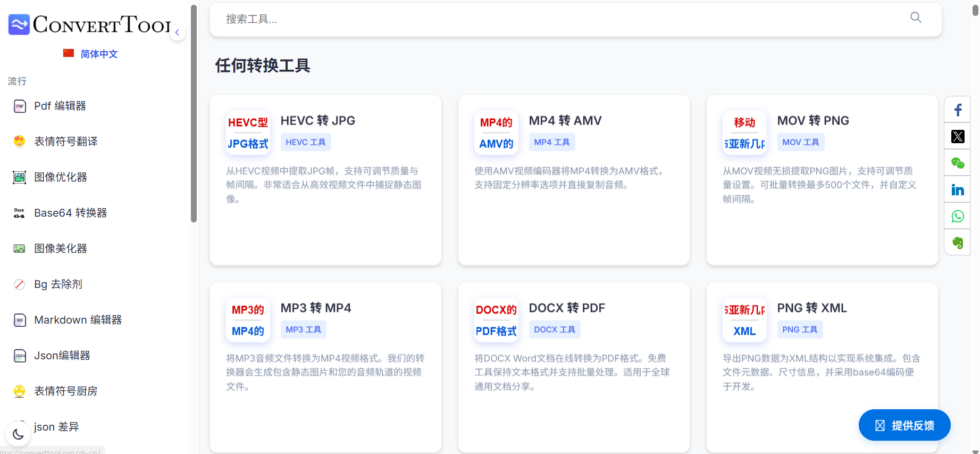This screenshot has width=980, height=454.
Task: Open the HEVC 转 JPG tool card title
Action: coord(318,121)
